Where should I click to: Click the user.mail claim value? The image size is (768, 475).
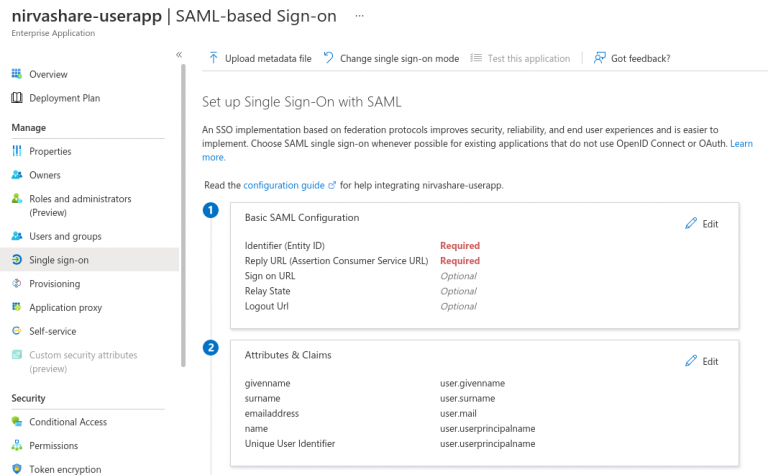coord(458,413)
